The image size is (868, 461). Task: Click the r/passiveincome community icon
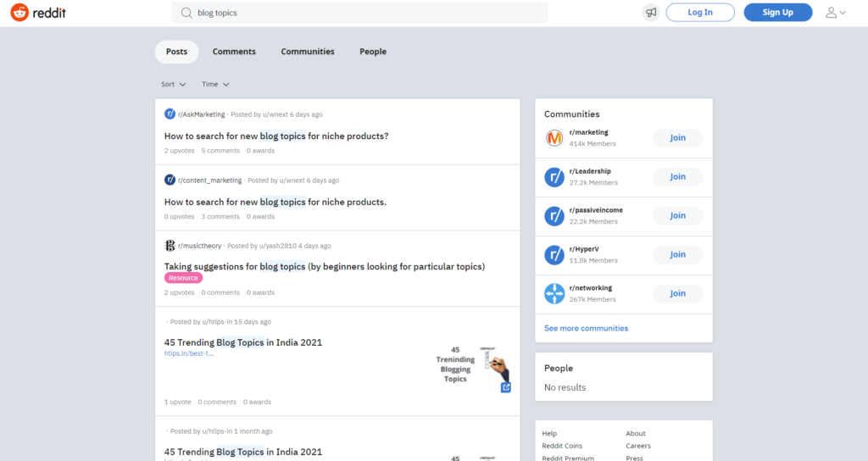pos(554,216)
